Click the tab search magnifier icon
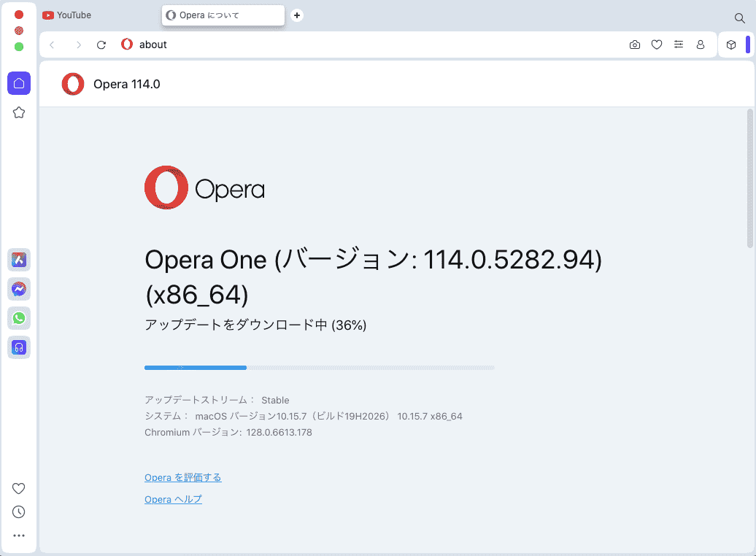 pyautogui.click(x=739, y=18)
